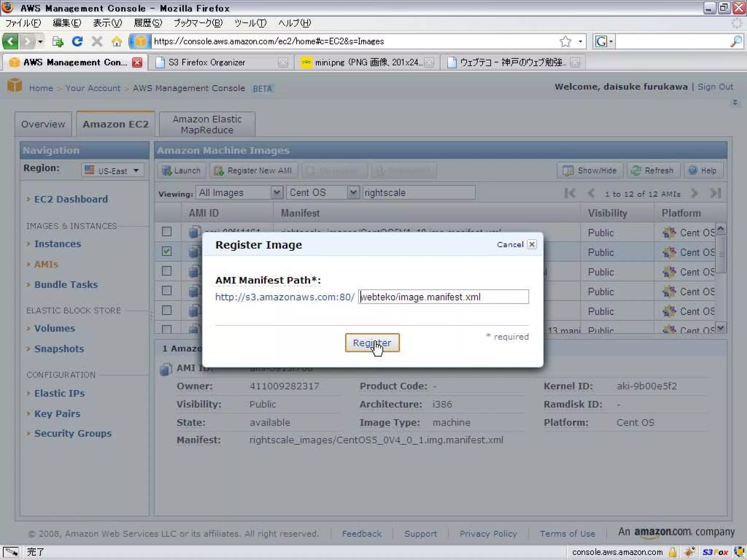Viewport: 747px width, 560px height.
Task: Uncheck the selected second AMI row checkbox
Action: pos(167,251)
